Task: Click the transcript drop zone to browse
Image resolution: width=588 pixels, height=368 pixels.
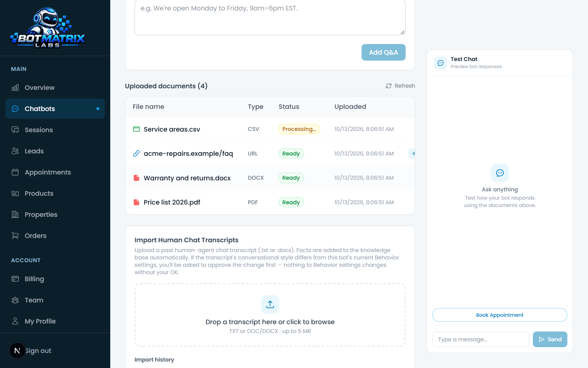Action: (x=270, y=315)
